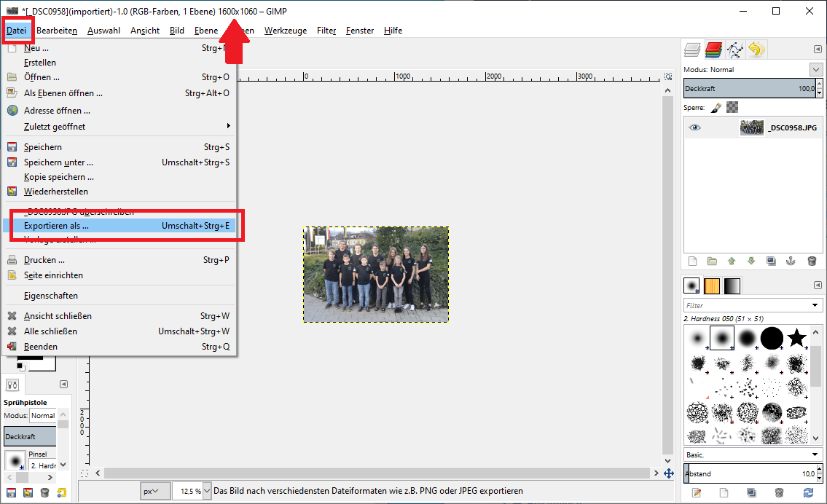
Task: Open the Filter menu
Action: coord(326,31)
